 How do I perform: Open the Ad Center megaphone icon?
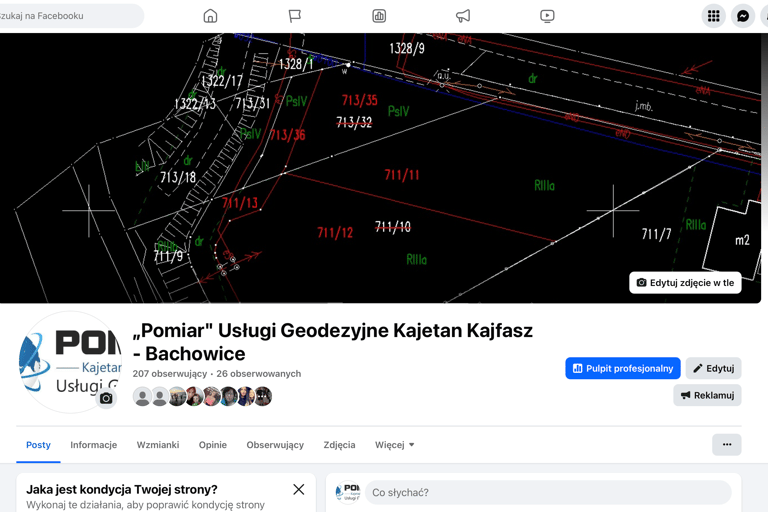(463, 16)
